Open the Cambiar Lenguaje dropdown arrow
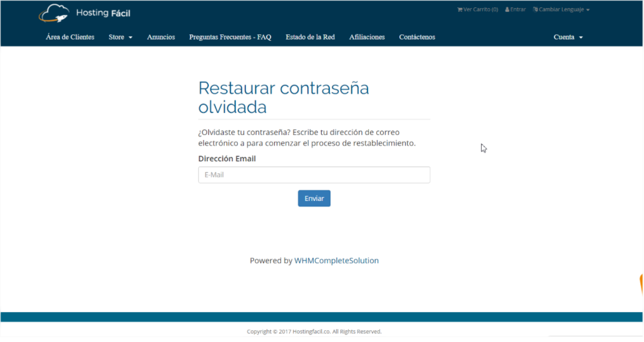The width and height of the screenshot is (644, 342). [588, 10]
